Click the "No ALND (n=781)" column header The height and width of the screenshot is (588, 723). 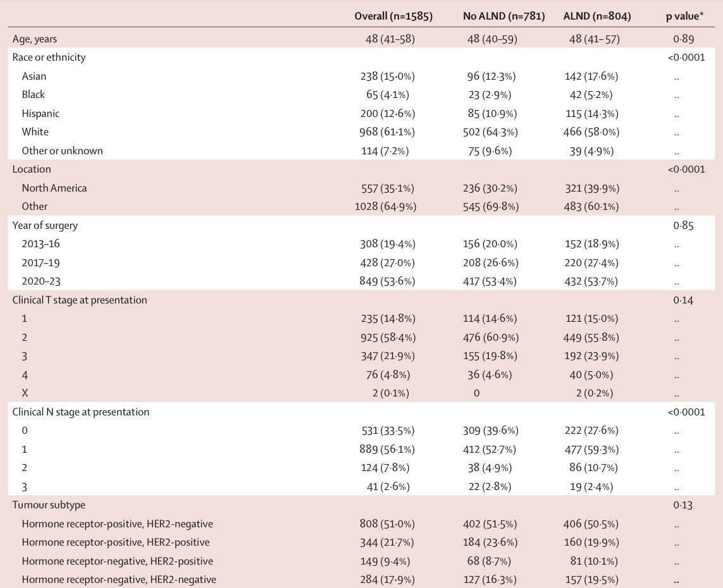coord(504,16)
